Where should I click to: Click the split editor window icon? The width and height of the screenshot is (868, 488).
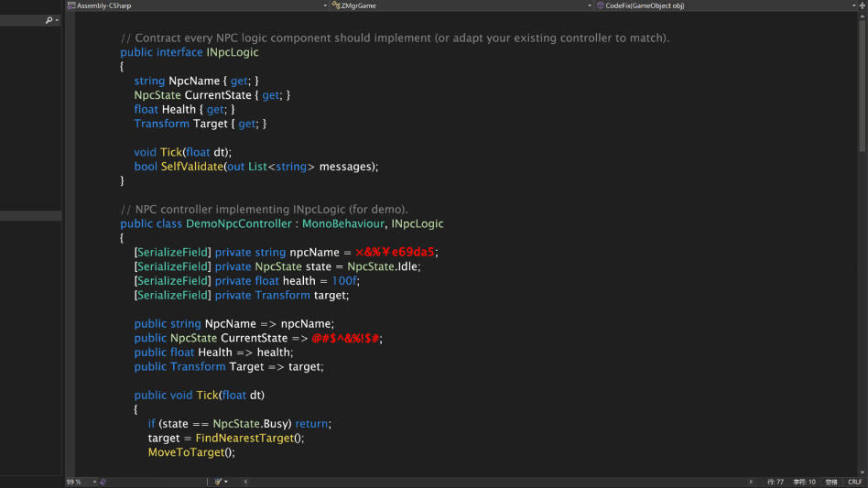click(x=863, y=5)
